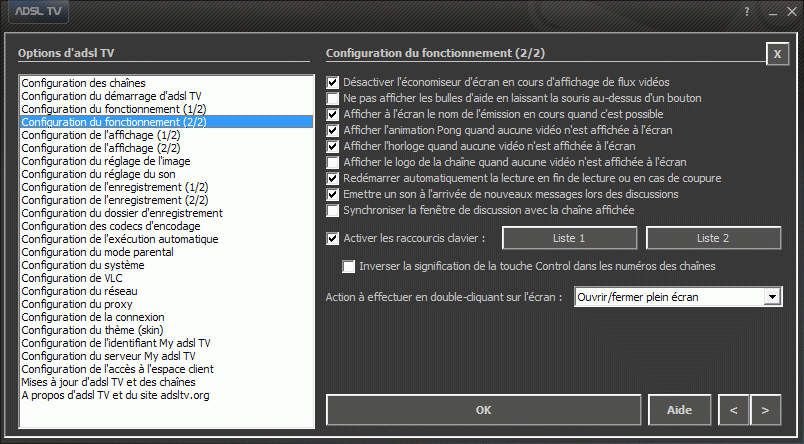804x444 pixels.
Task: Toggle Afficher l'horloge checkbox
Action: [333, 146]
